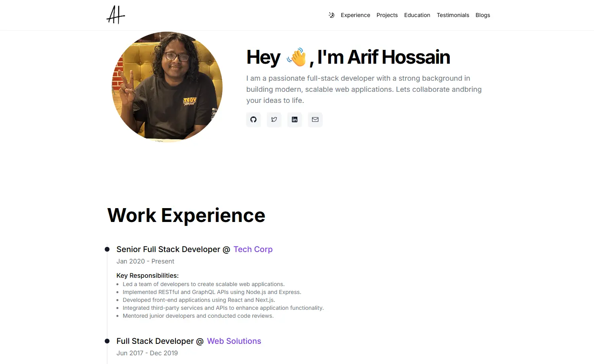Screen dimensions: 594x364
Task: Open the Web Solutions link
Action: coord(234,341)
